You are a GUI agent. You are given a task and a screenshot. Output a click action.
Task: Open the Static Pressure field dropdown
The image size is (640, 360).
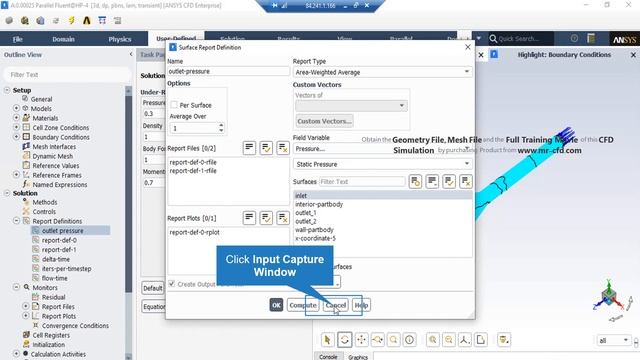(382, 164)
